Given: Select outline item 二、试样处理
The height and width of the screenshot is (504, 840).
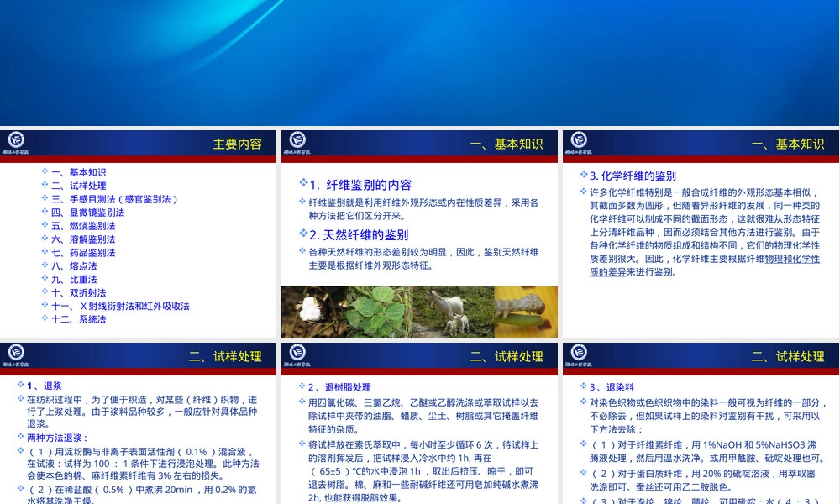Looking at the screenshot, I should 79,186.
